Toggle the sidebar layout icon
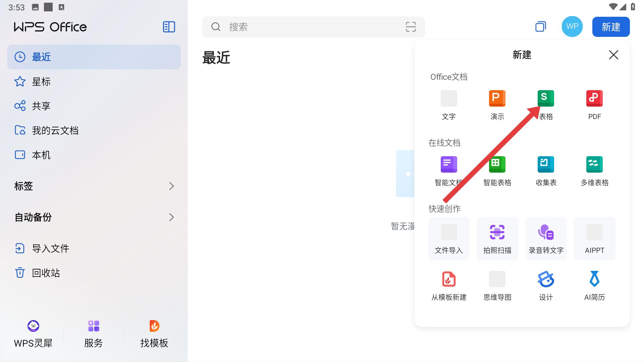The width and height of the screenshot is (644, 362). 169,27
